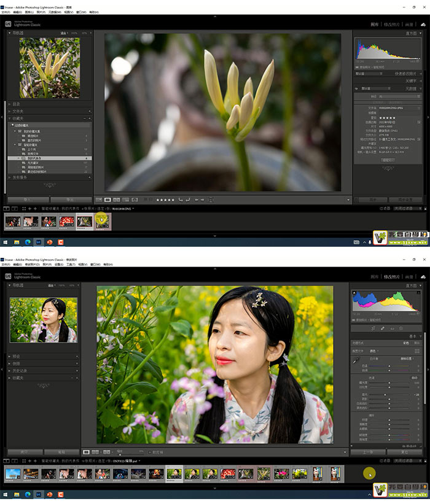This screenshot has width=430, height=504.
Task: Open Library menu in upper window menu bar
Action: pyautogui.click(x=29, y=12)
